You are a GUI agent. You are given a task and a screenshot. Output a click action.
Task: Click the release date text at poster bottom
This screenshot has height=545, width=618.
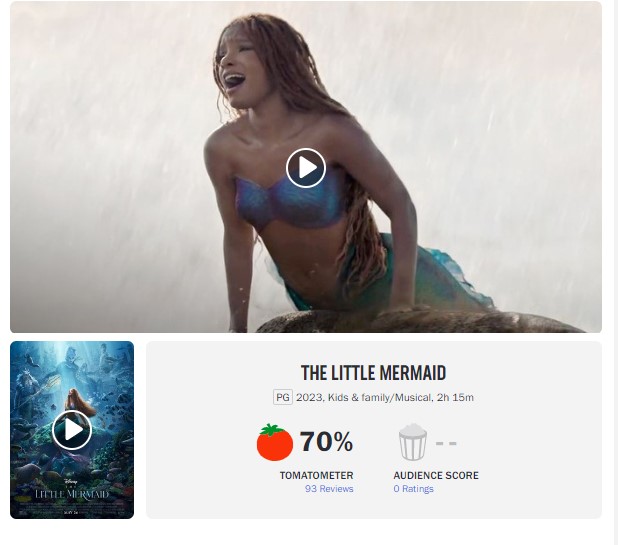point(71,512)
